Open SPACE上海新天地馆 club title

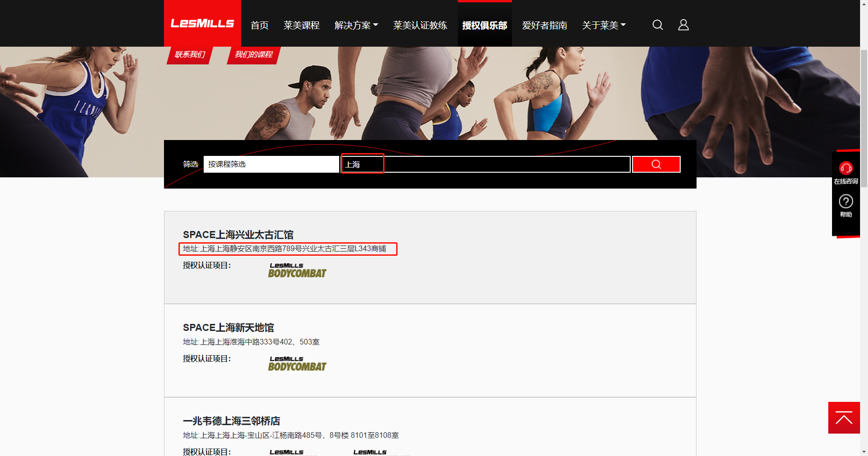228,328
